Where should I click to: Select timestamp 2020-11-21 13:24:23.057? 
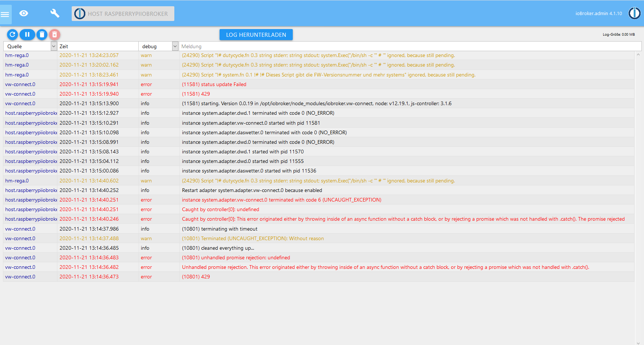point(89,55)
